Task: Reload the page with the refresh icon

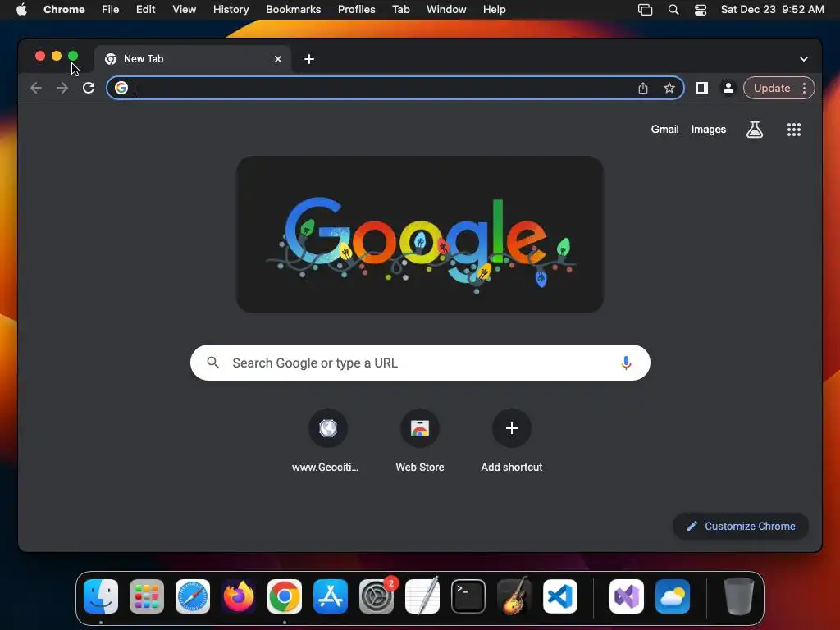Action: (89, 88)
